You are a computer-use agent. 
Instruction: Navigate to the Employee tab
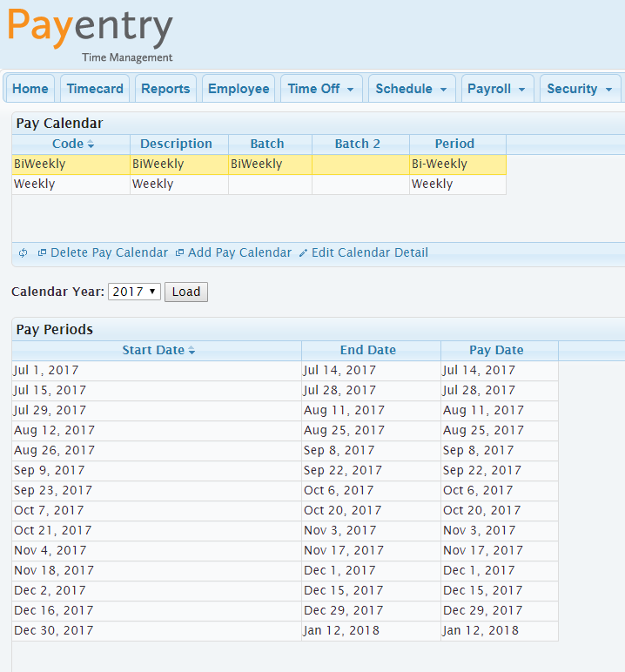click(239, 89)
